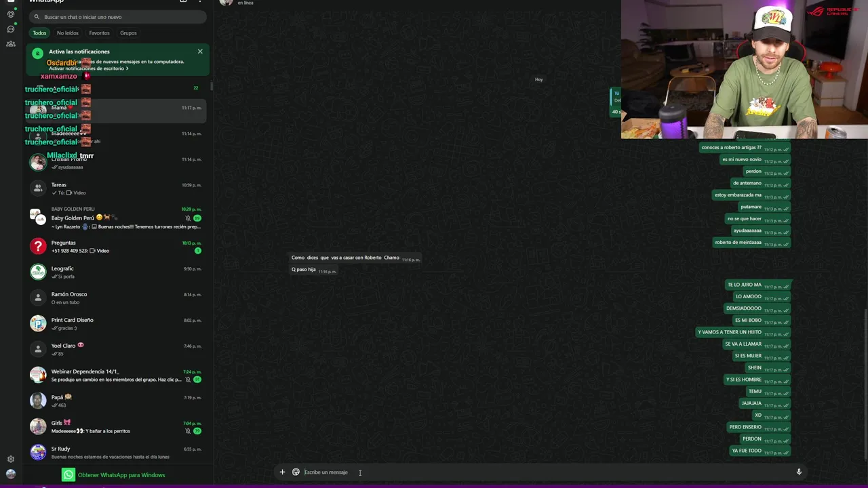Open the Print Card Diseño chat
Viewport: 868px width, 488px height.
click(x=117, y=323)
